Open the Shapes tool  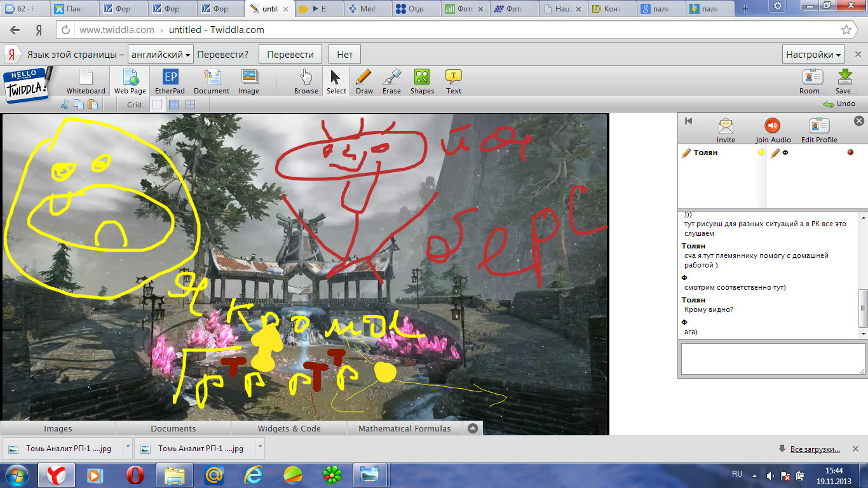point(422,82)
